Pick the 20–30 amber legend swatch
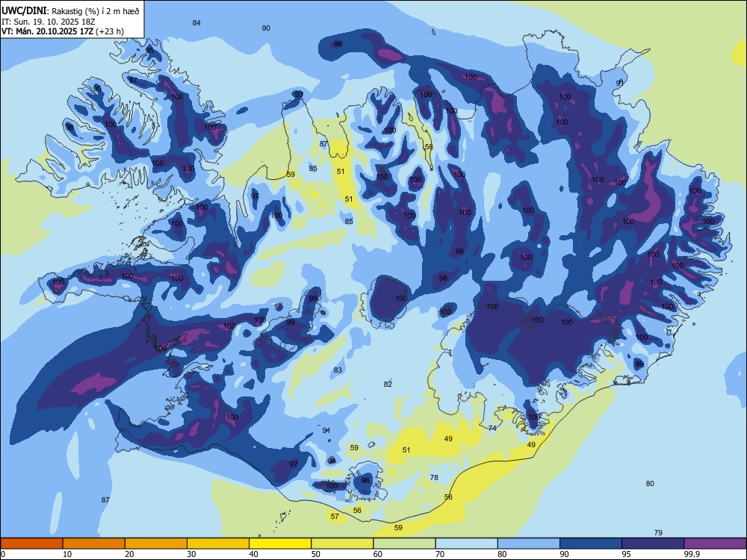Viewport: 747px width, 560px height. click(x=156, y=544)
